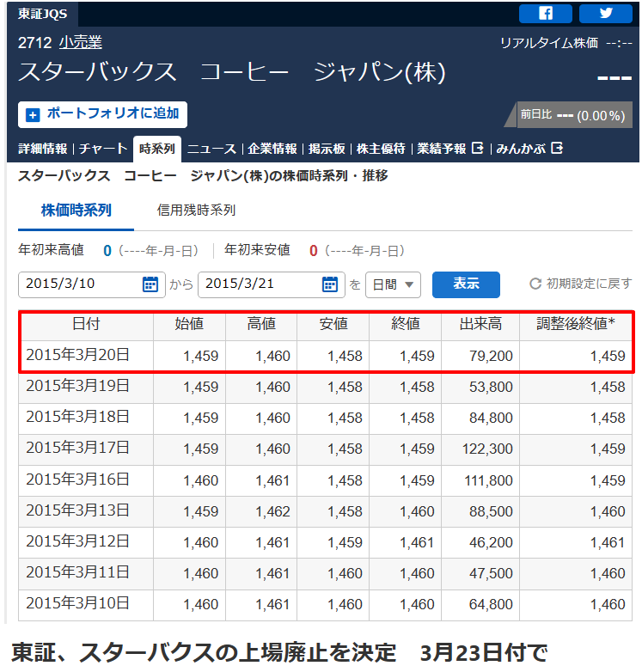Click the 表示 button
Image resolution: width=642 pixels, height=672 pixels.
(x=466, y=284)
